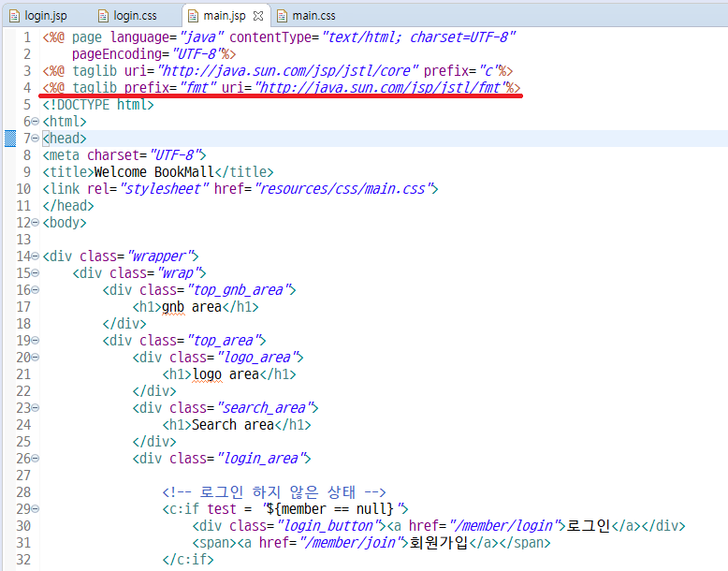Collapse the head tag fold on line 7

click(36, 139)
